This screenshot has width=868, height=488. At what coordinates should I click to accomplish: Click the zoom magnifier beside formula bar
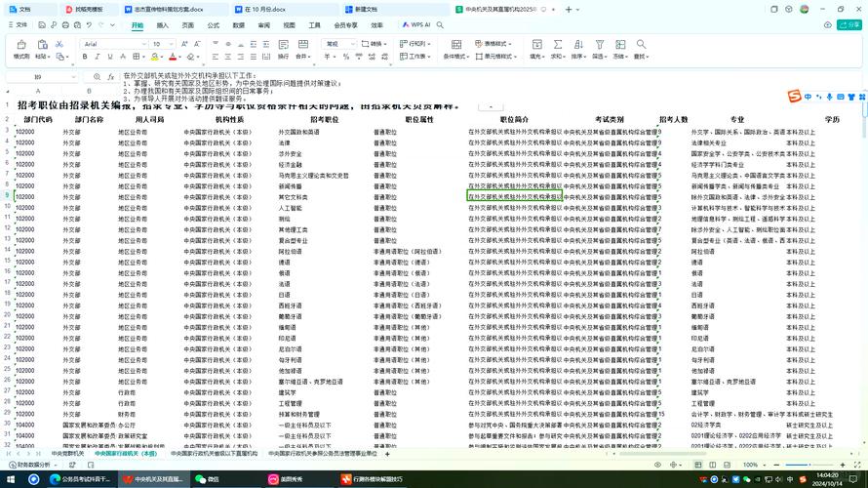click(97, 77)
